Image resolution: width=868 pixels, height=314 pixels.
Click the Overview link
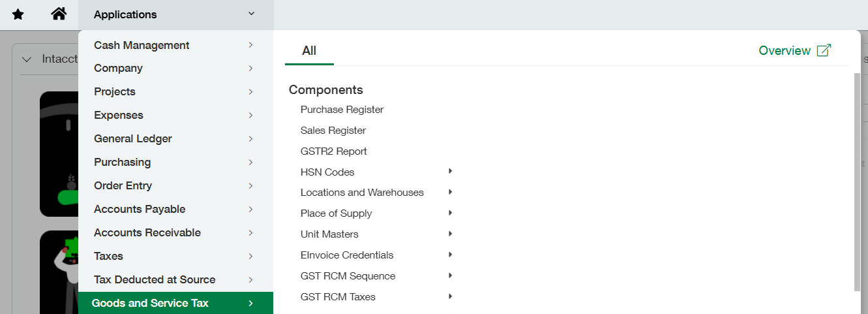[x=785, y=50]
